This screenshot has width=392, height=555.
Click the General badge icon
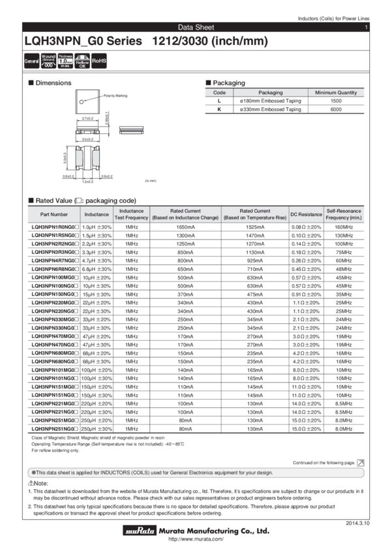(31, 61)
